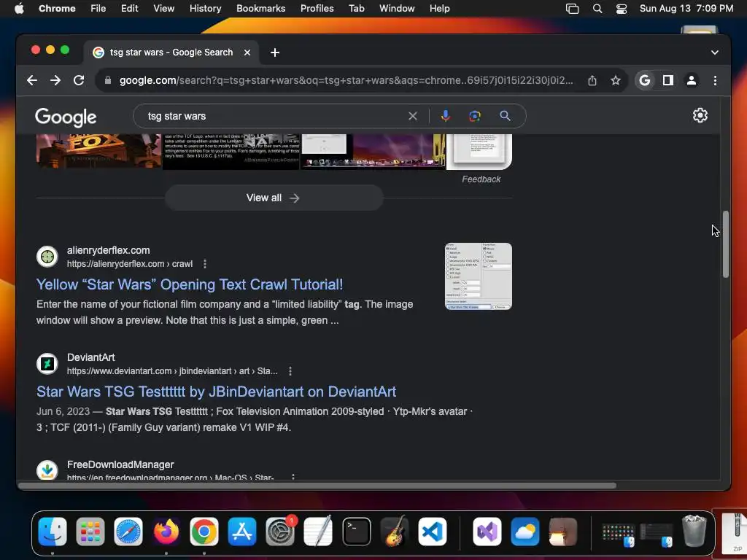The width and height of the screenshot is (747, 560).
Task: Open the View menu
Action: tap(163, 8)
